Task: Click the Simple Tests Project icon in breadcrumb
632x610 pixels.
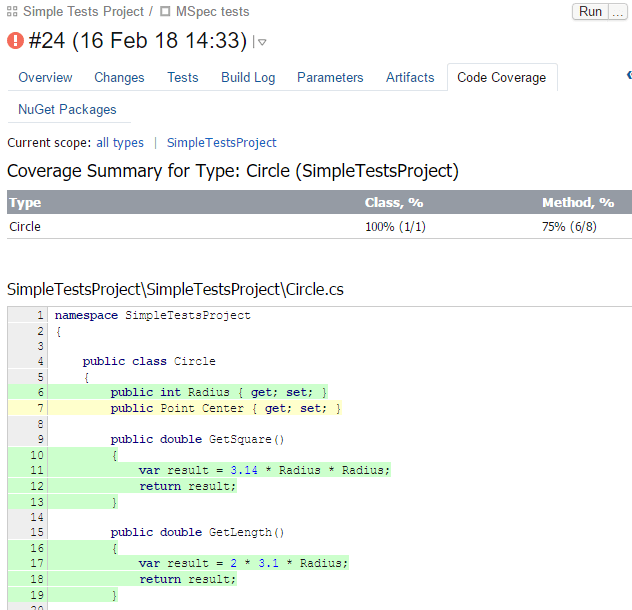Action: coord(13,12)
